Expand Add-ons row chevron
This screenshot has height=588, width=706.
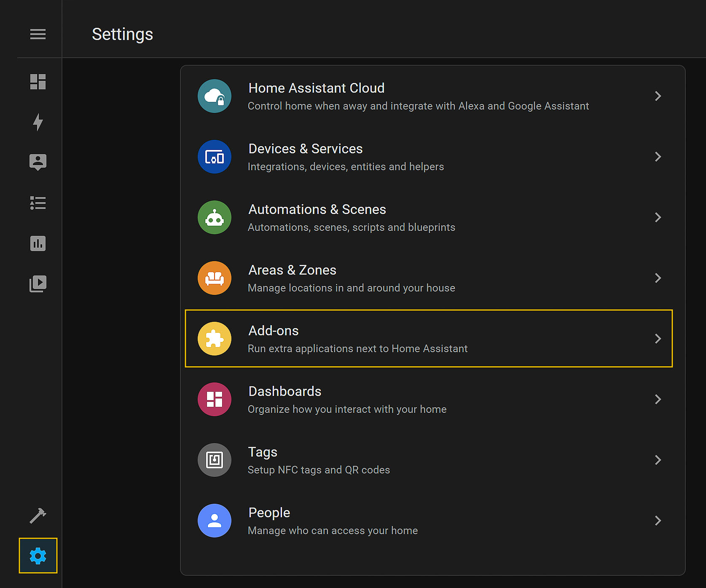[x=658, y=339]
